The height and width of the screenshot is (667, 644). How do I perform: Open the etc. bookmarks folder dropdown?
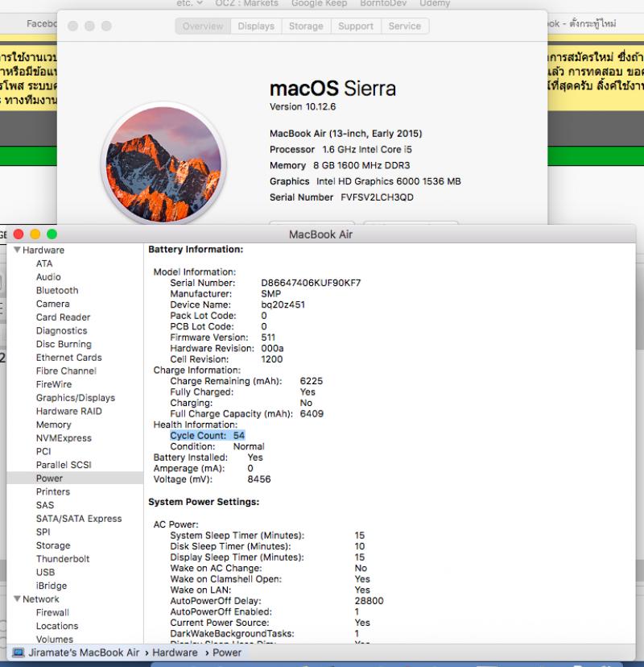[189, 3]
